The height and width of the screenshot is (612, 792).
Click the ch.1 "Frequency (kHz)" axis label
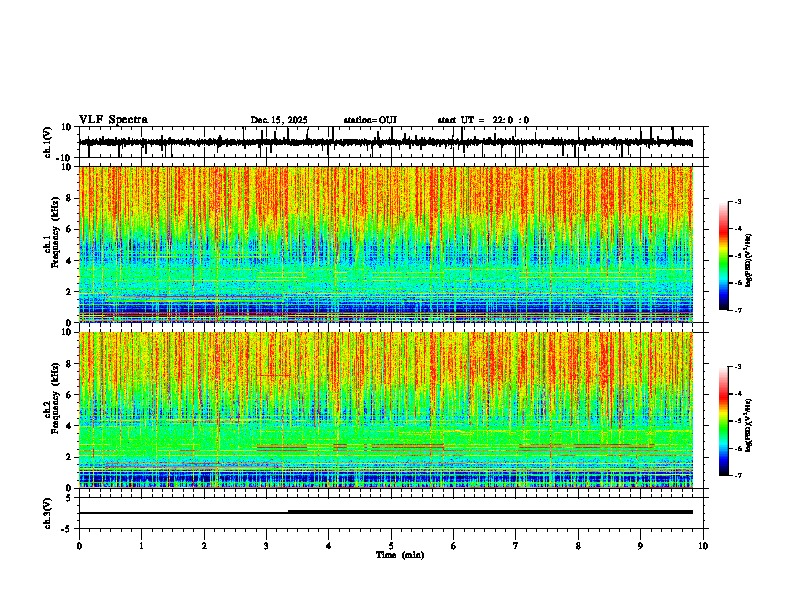tap(55, 233)
